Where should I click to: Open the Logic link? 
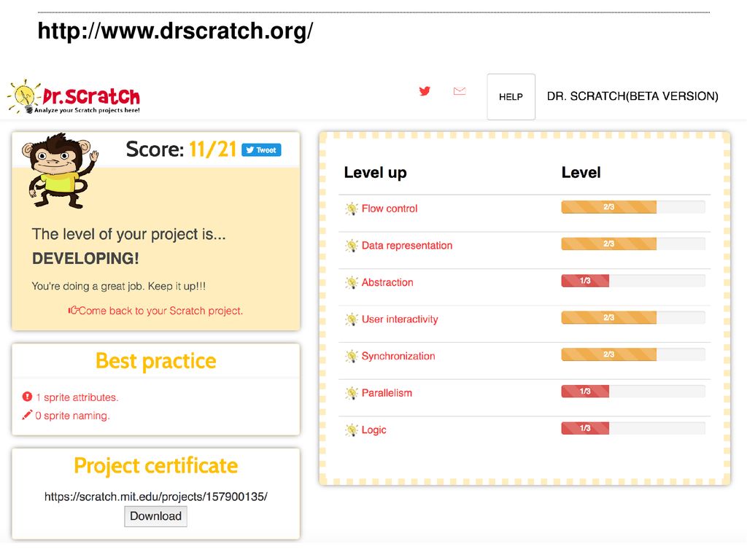pyautogui.click(x=374, y=430)
